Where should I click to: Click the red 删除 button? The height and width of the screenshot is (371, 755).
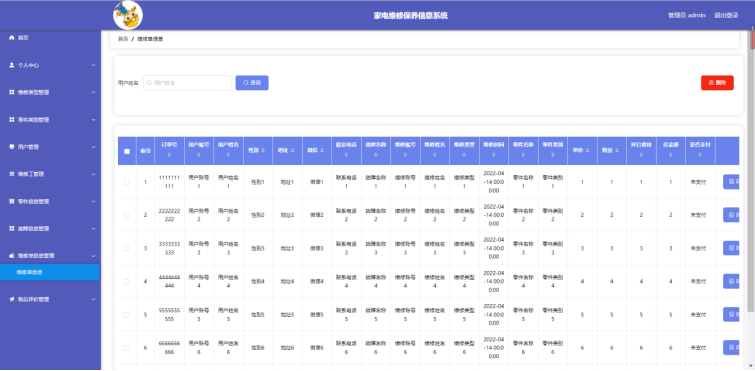(x=717, y=83)
